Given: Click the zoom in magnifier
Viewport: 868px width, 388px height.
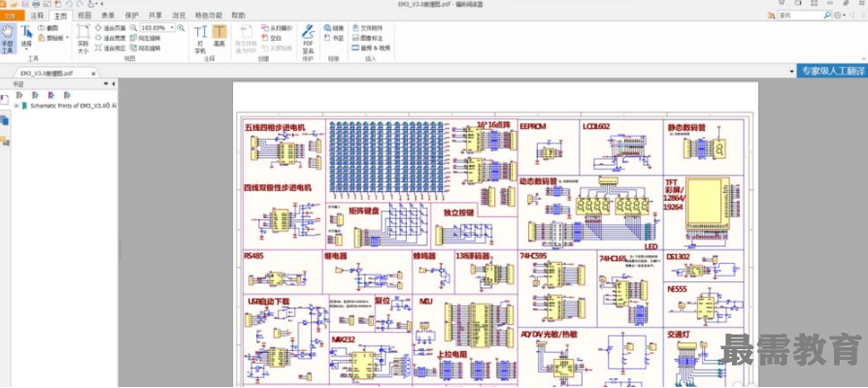Looking at the screenshot, I should click(181, 27).
